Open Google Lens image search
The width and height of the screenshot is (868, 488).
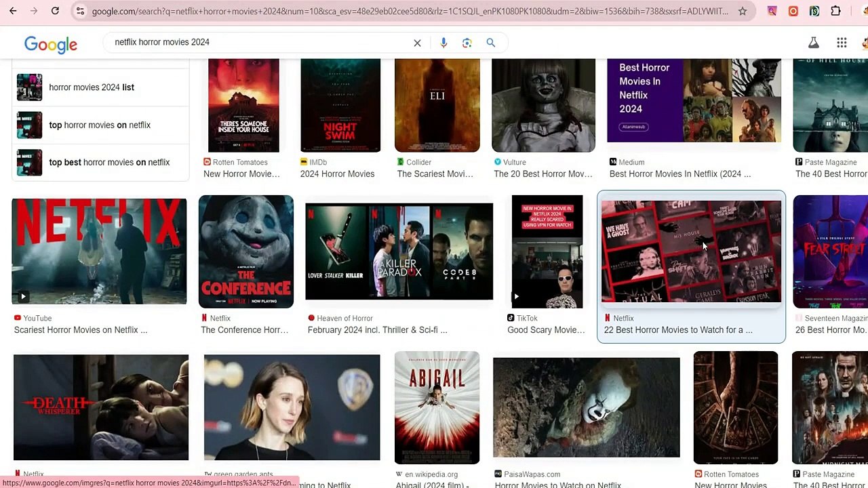pos(467,43)
